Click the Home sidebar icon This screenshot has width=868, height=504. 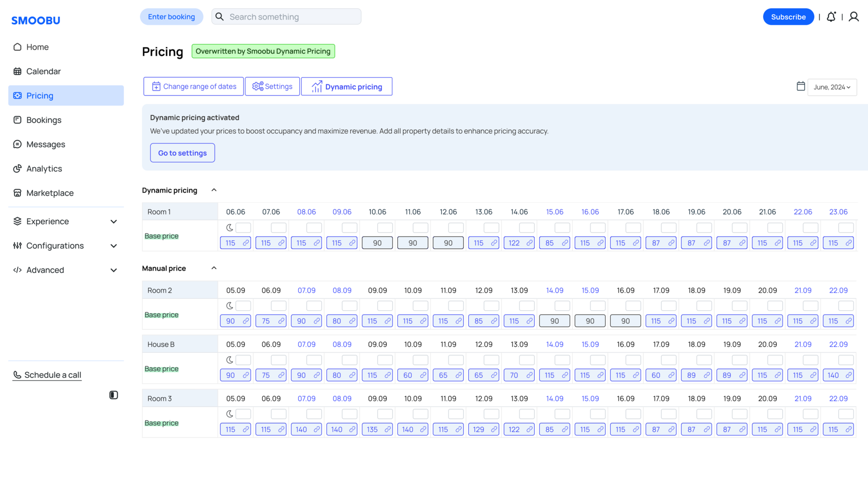coord(17,47)
